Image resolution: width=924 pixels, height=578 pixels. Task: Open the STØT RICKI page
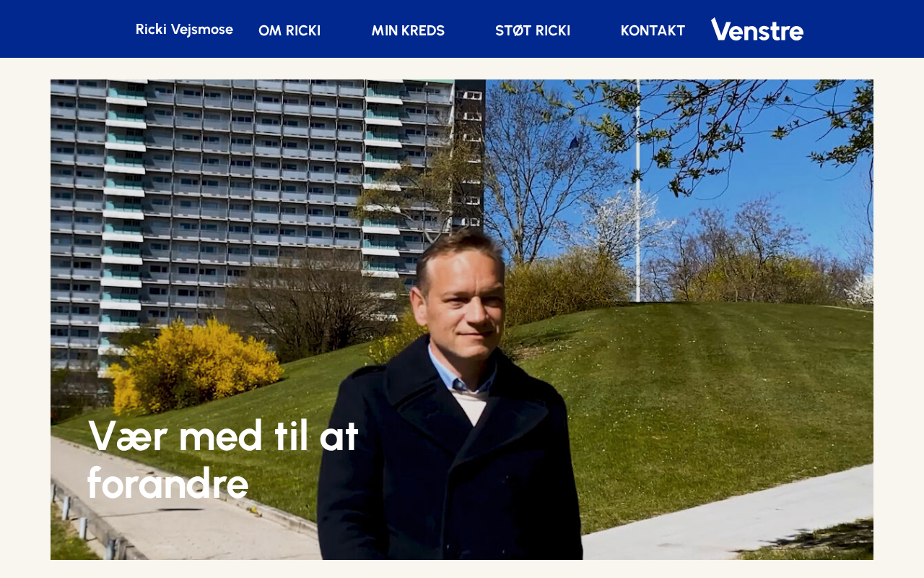click(533, 31)
